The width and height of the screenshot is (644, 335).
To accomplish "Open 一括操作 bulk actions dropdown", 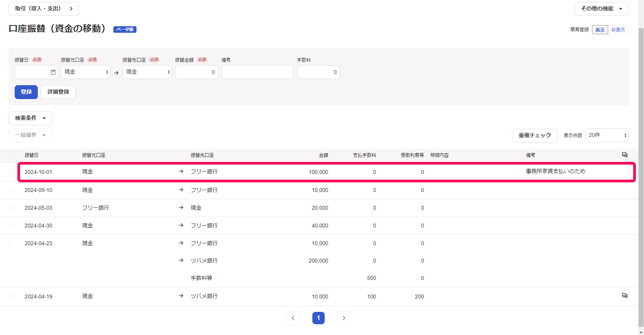I will click(30, 135).
